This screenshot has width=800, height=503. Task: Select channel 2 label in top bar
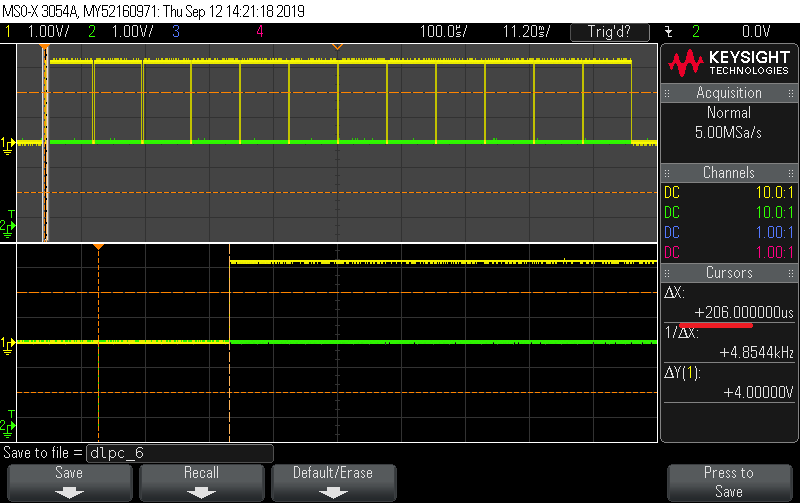pyautogui.click(x=92, y=32)
